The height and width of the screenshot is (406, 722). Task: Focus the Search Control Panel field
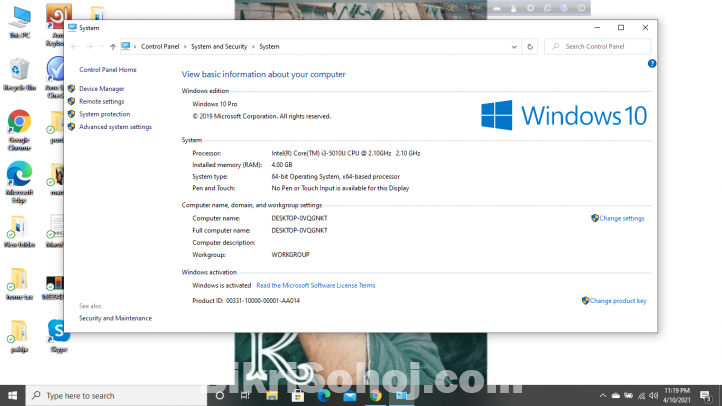597,46
